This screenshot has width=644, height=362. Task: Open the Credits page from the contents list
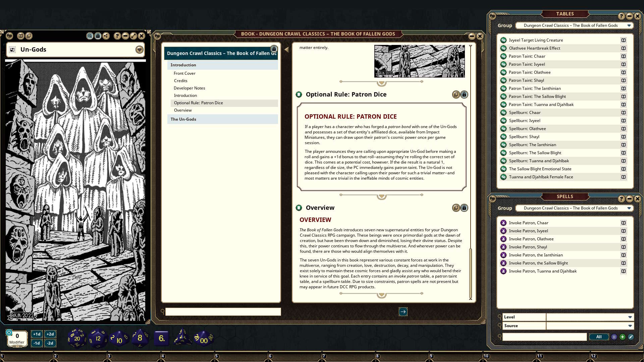(180, 80)
